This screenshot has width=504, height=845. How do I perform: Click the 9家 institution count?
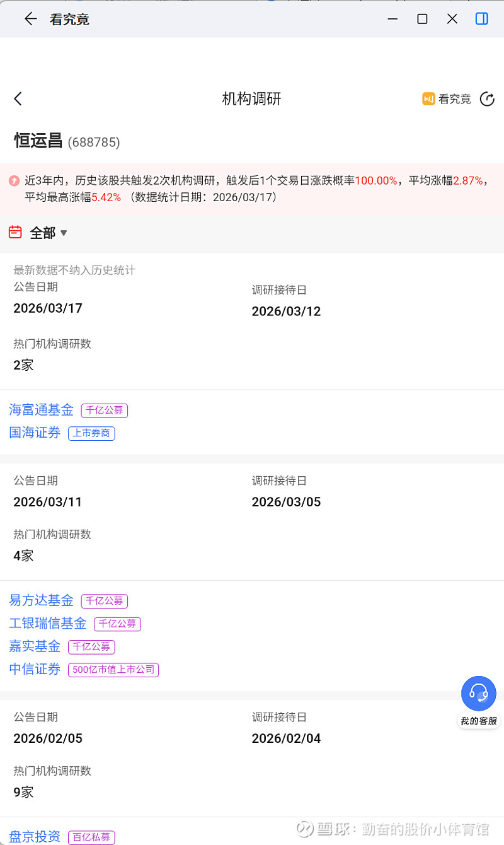coord(23,792)
